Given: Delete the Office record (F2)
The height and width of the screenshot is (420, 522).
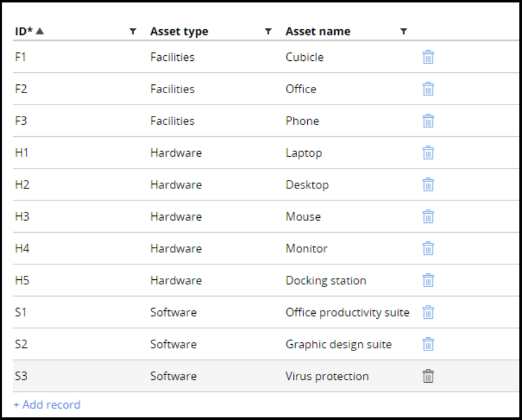Looking at the screenshot, I should [428, 89].
